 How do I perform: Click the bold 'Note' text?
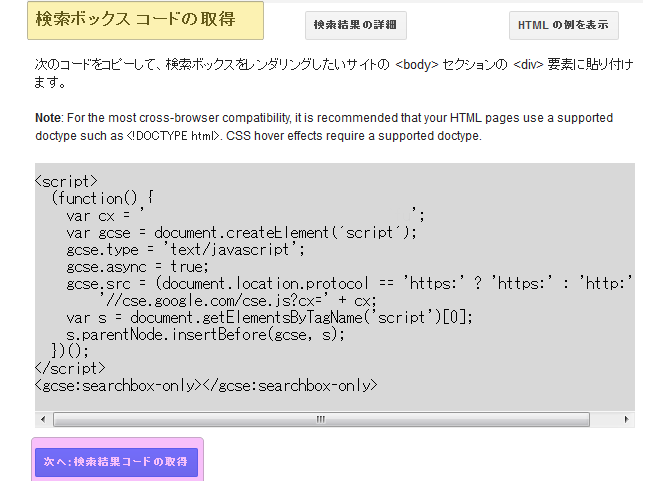[48, 118]
